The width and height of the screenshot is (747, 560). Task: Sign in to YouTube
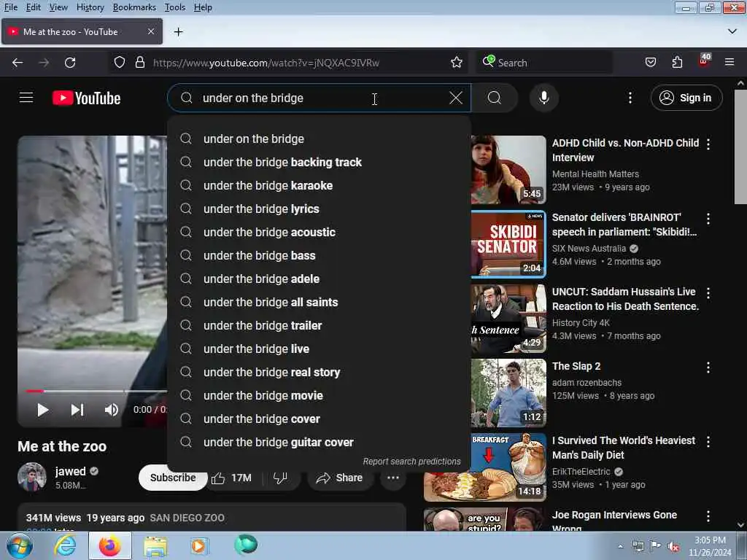pos(686,98)
